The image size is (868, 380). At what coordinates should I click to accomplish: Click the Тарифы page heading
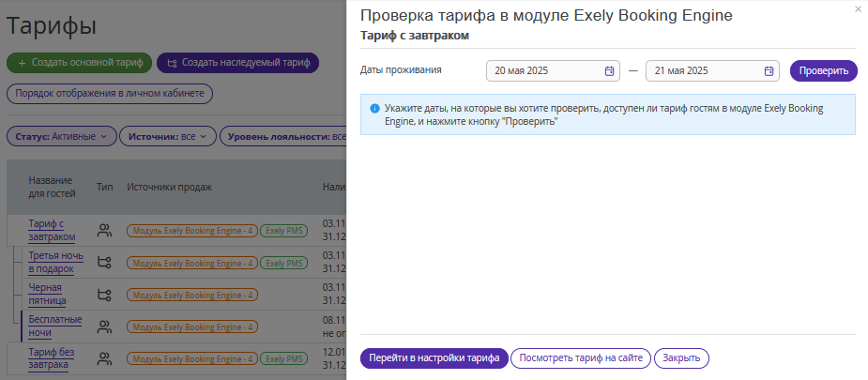tap(52, 25)
